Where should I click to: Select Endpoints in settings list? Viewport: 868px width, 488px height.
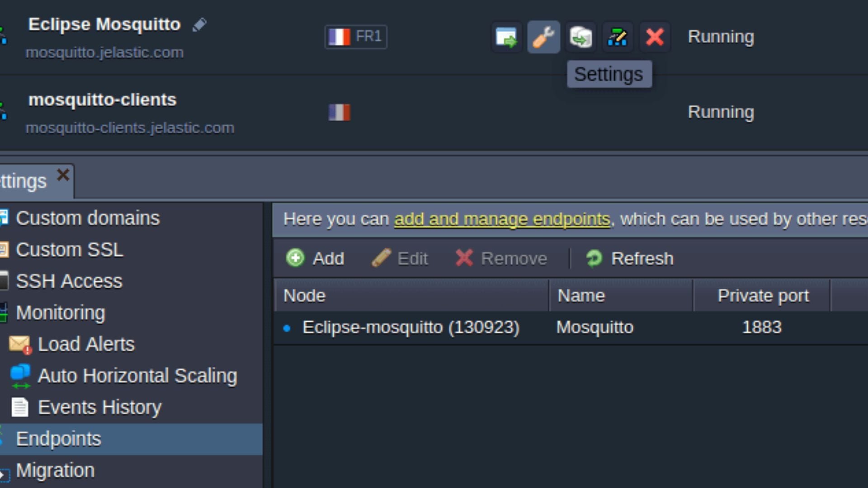[131, 439]
